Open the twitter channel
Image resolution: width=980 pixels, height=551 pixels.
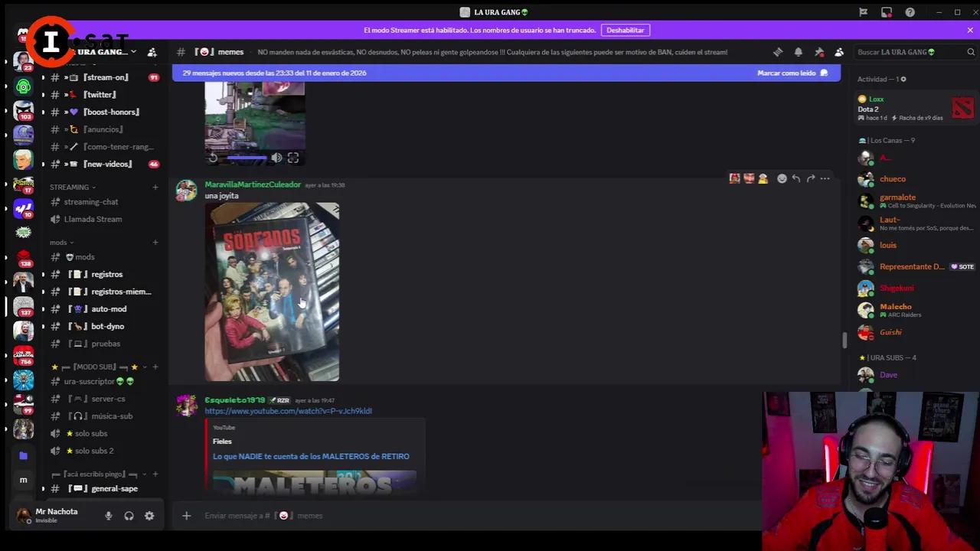(100, 95)
